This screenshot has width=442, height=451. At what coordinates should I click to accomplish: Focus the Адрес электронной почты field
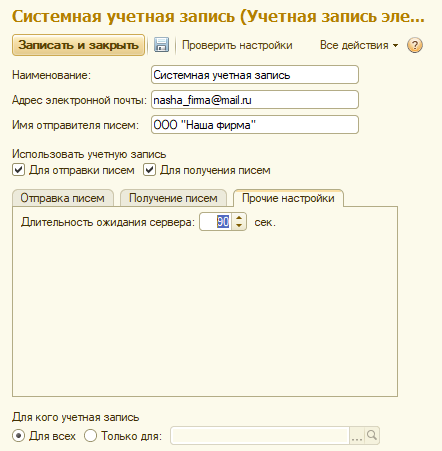[255, 100]
